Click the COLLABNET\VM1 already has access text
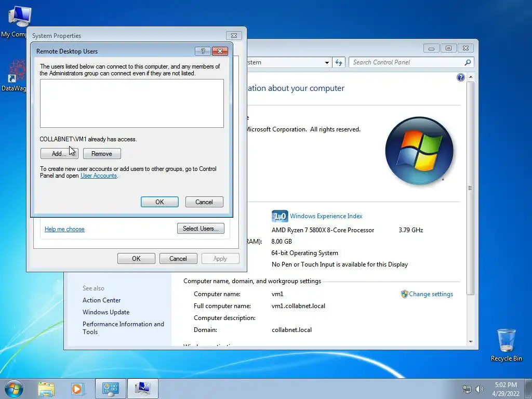The height and width of the screenshot is (399, 532). tap(88, 139)
